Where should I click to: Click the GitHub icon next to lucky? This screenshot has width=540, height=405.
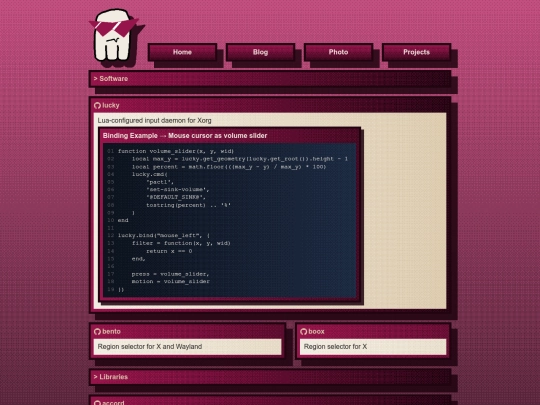[97, 106]
